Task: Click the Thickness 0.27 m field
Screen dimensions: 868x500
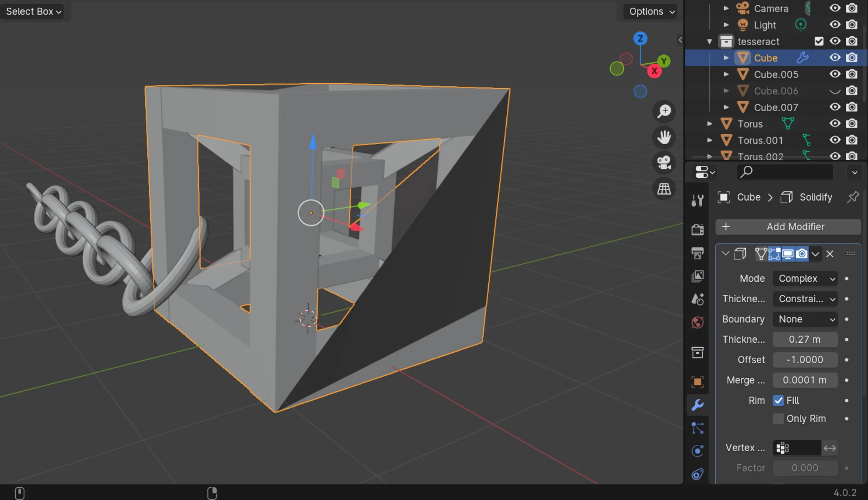Action: pos(805,340)
